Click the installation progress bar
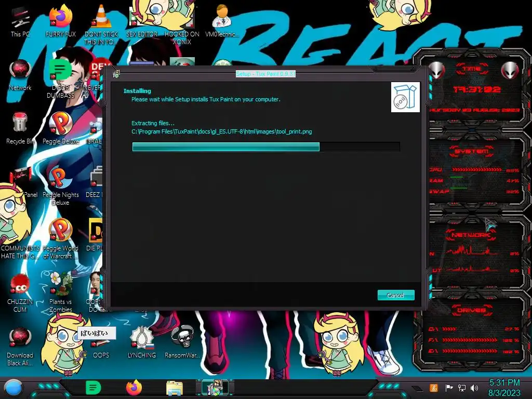532x399 pixels. click(266, 147)
